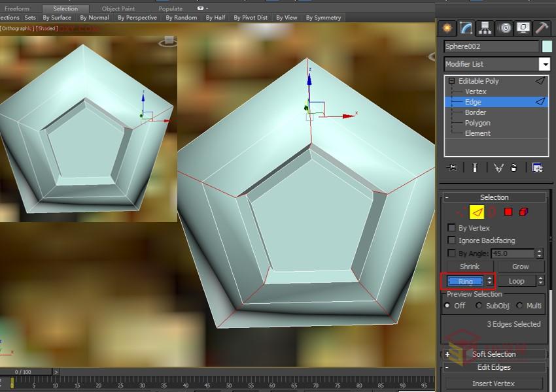The image size is (556, 392).
Task: Click the Shrink button
Action: point(469,267)
